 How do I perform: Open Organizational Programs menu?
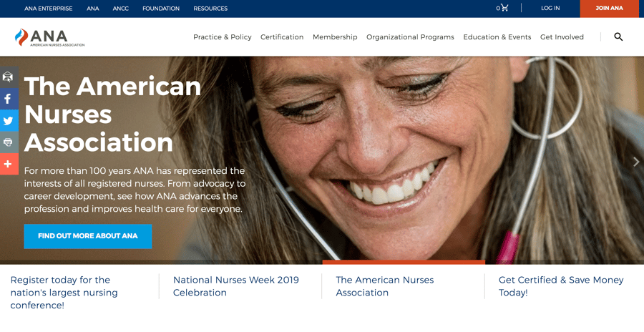coord(410,37)
